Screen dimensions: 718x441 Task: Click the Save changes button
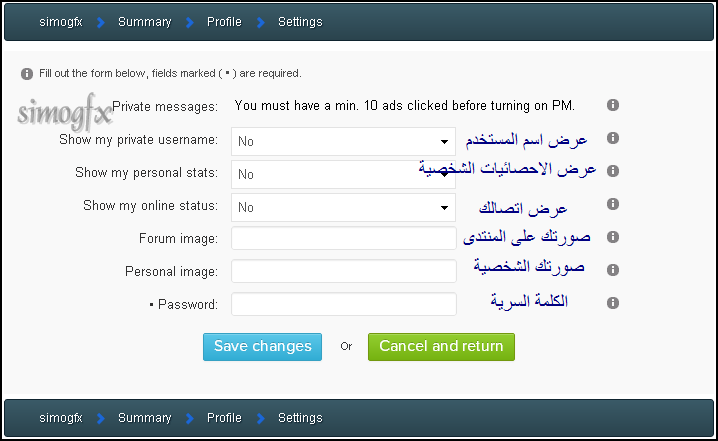[x=262, y=347]
